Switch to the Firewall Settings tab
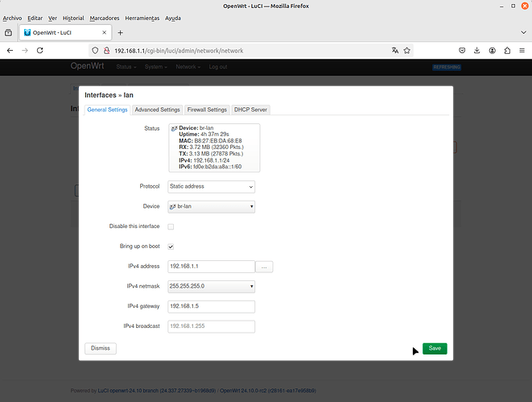 point(207,110)
